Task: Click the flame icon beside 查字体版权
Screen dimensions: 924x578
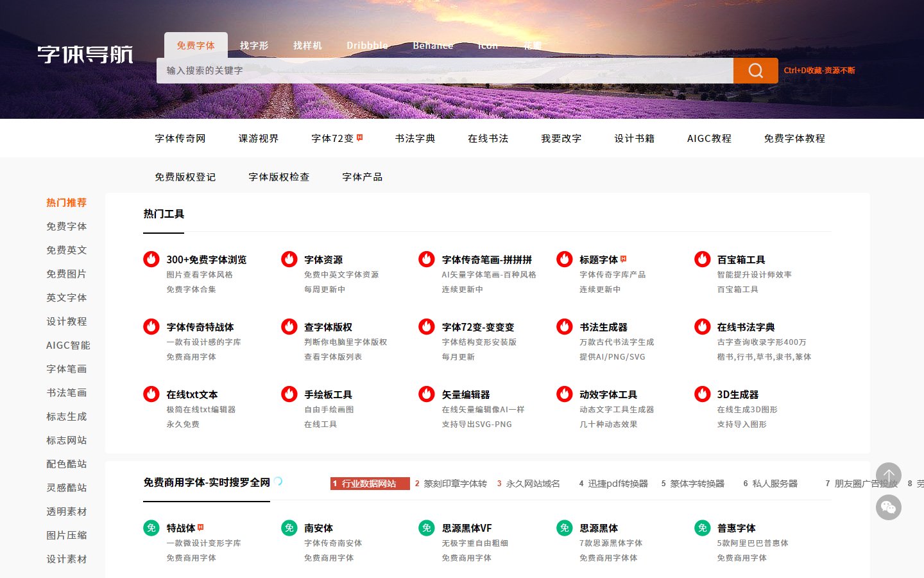Action: coord(289,327)
